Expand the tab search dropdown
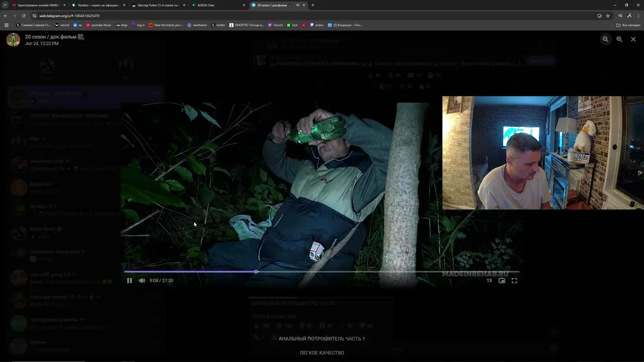Screen dimensions: 644x362 click(5, 5)
